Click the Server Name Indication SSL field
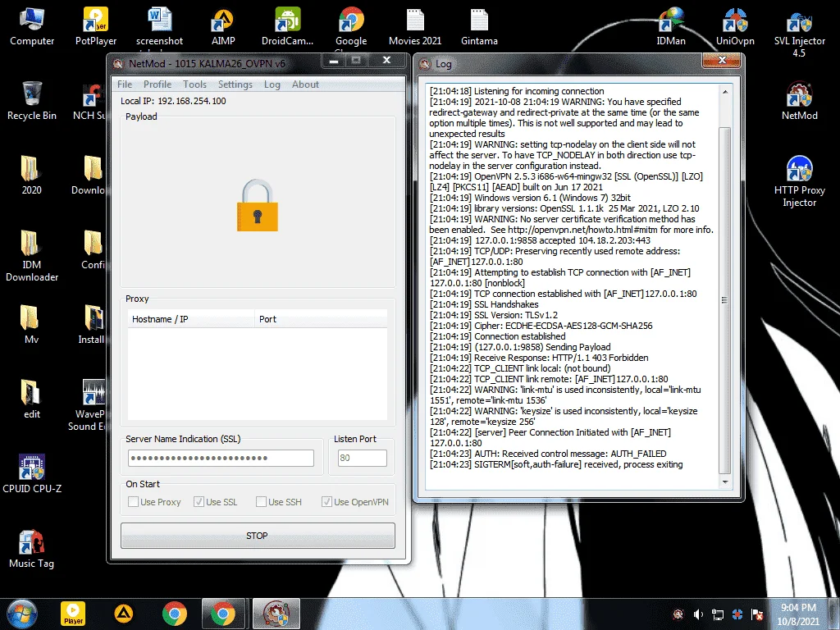Image resolution: width=840 pixels, height=630 pixels. coord(221,458)
